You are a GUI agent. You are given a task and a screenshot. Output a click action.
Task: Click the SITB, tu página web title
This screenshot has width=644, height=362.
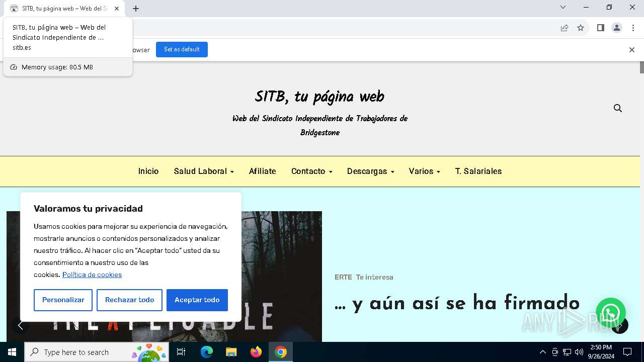point(319,97)
